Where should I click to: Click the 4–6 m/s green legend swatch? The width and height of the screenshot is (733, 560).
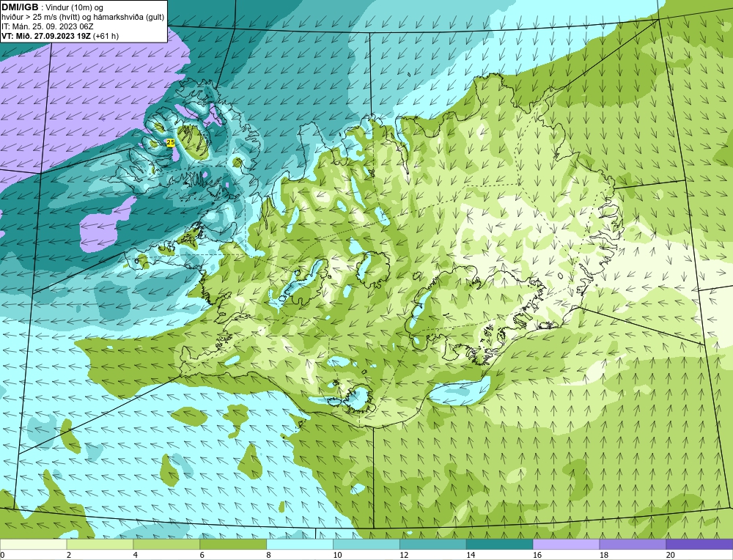[166, 544]
